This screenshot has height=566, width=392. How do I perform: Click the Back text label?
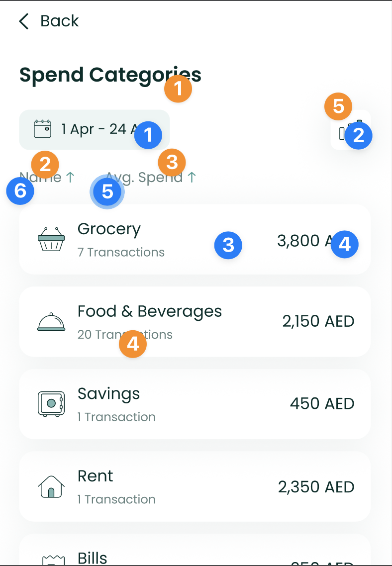point(60,21)
